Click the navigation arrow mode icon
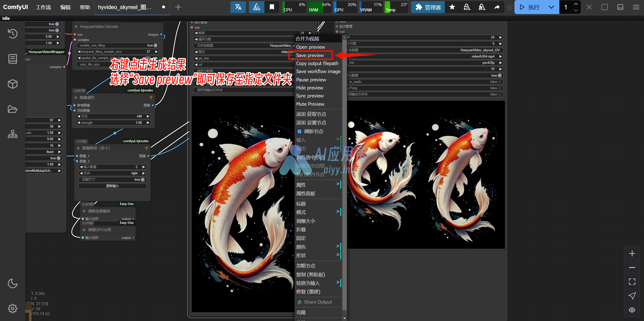 632,296
